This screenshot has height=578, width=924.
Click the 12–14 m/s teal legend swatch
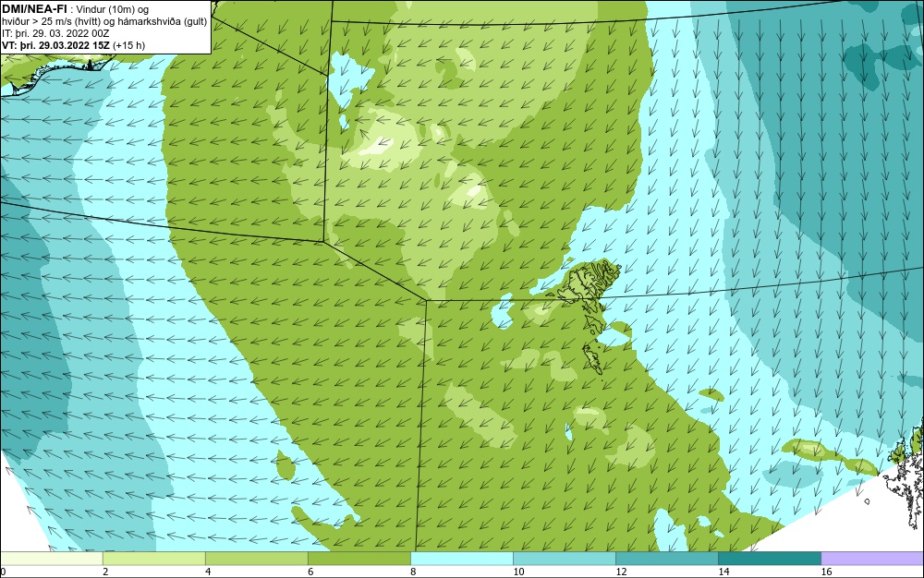[667, 559]
